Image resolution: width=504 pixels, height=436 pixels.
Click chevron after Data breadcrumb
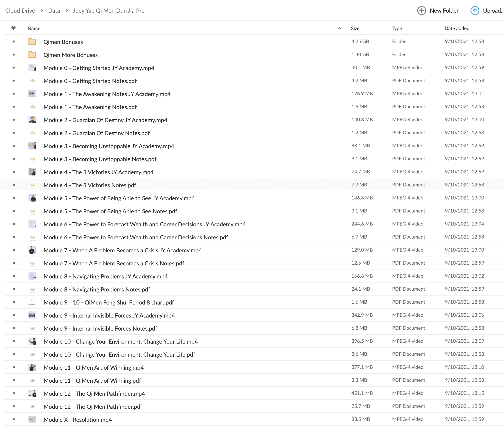[x=67, y=11]
